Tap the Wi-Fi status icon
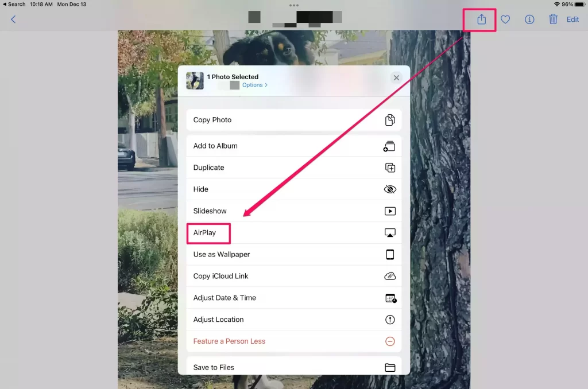 557,4
